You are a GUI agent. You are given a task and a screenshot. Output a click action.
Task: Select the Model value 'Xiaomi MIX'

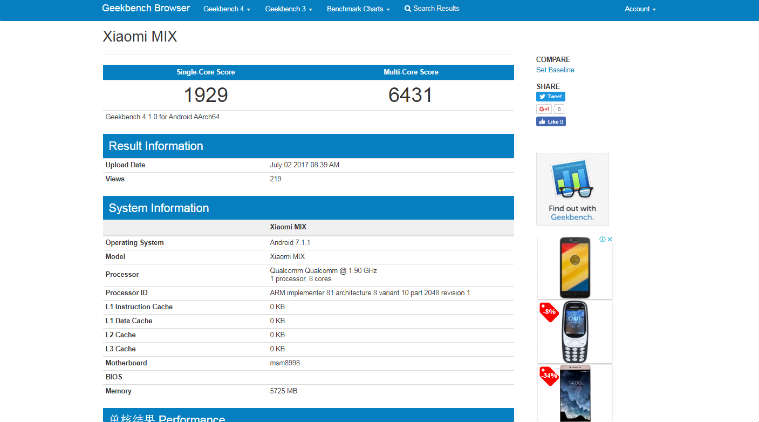pyautogui.click(x=287, y=256)
